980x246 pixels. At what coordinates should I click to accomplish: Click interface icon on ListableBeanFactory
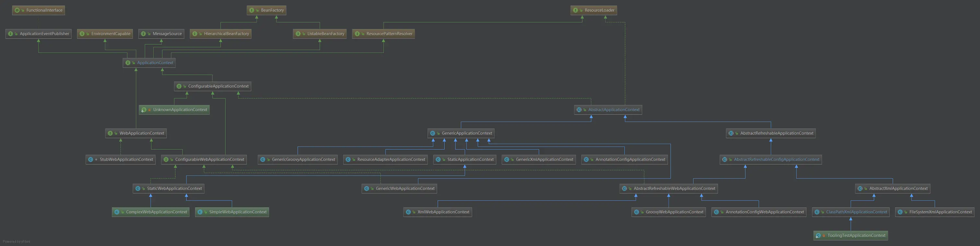(298, 34)
